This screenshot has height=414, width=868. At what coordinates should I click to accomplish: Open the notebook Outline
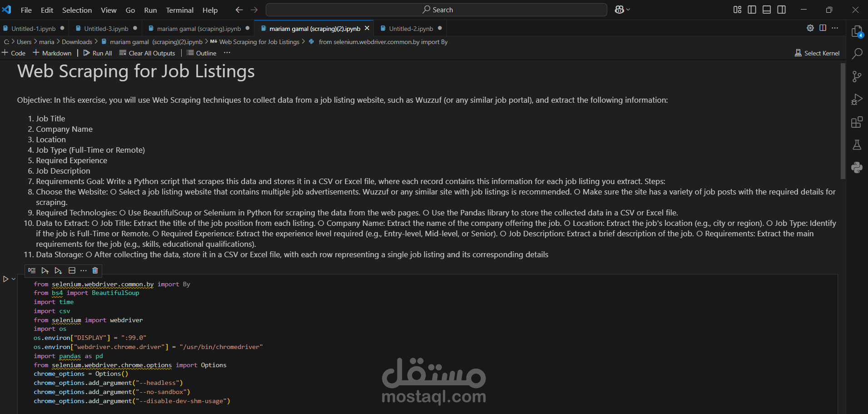coord(202,53)
